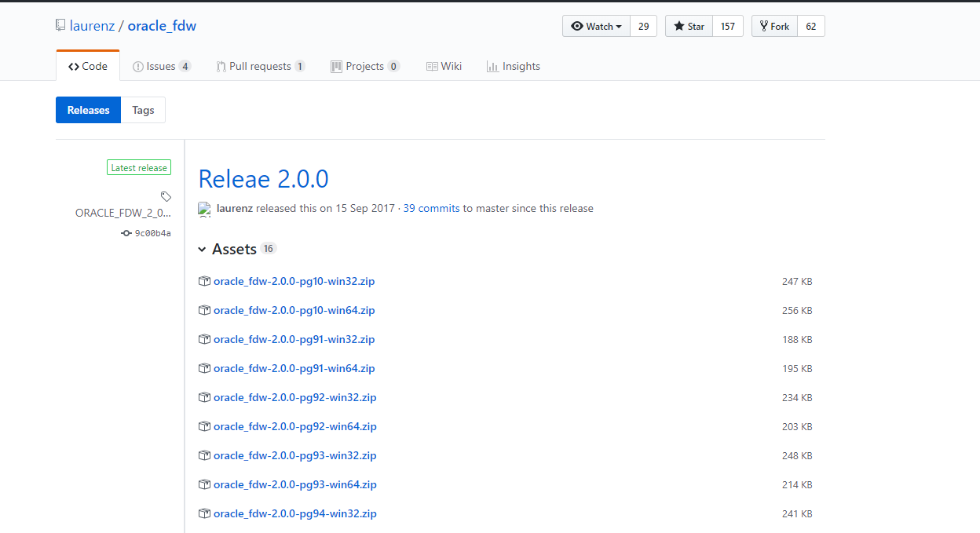Click the 248 KB file size
The width and height of the screenshot is (980, 533).
pyautogui.click(x=797, y=455)
